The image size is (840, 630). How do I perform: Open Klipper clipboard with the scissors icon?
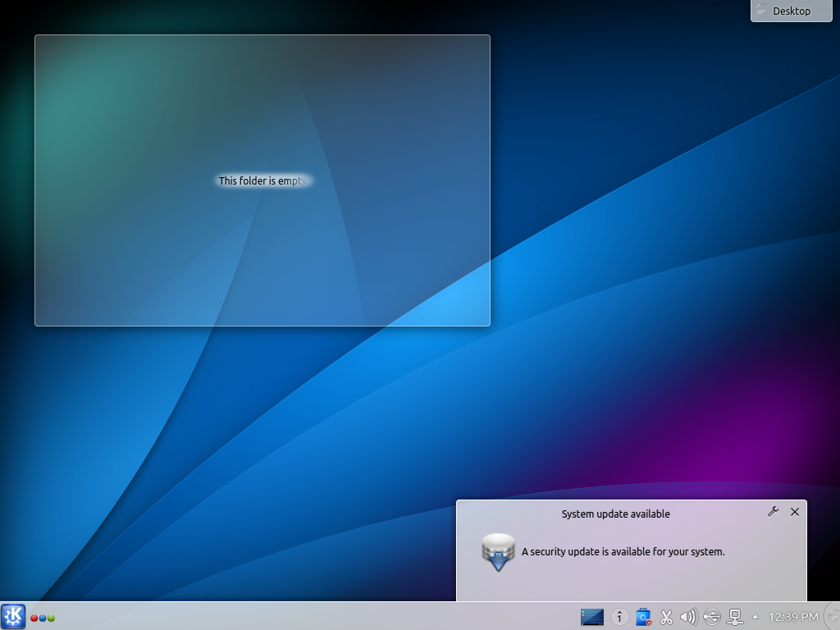coord(666,617)
